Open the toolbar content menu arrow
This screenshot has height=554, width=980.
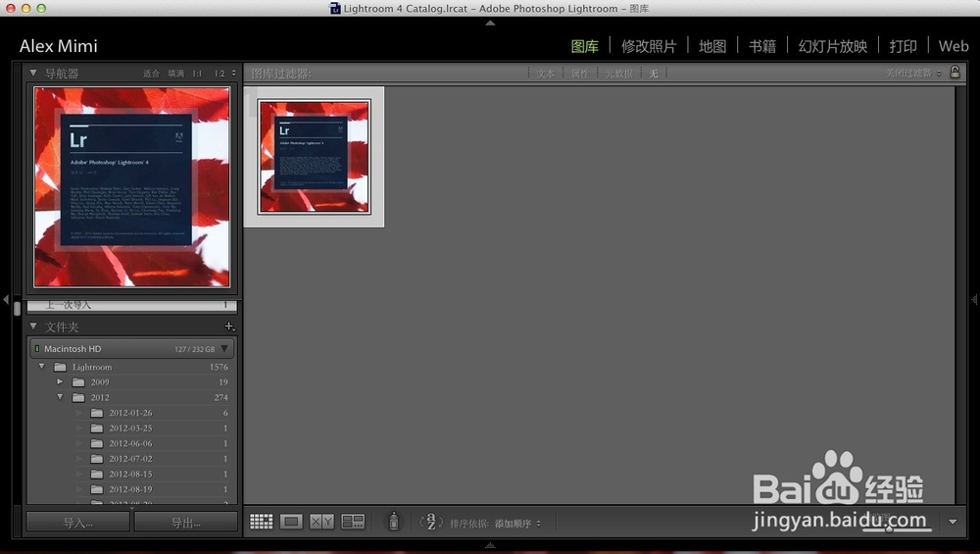953,522
